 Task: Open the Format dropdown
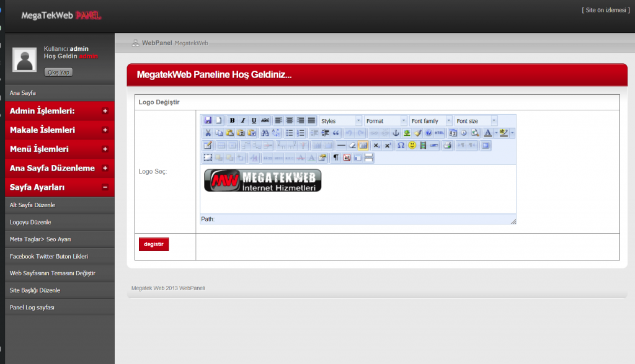385,121
